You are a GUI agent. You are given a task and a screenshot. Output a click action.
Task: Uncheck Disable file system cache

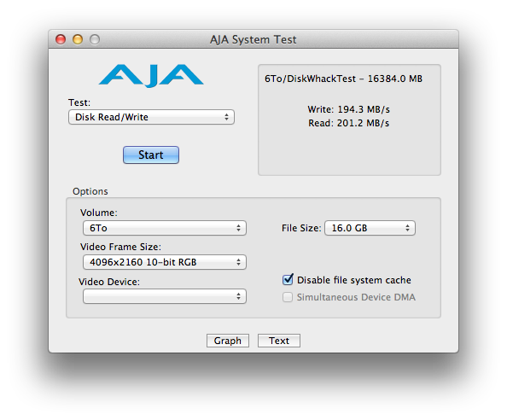pyautogui.click(x=288, y=279)
